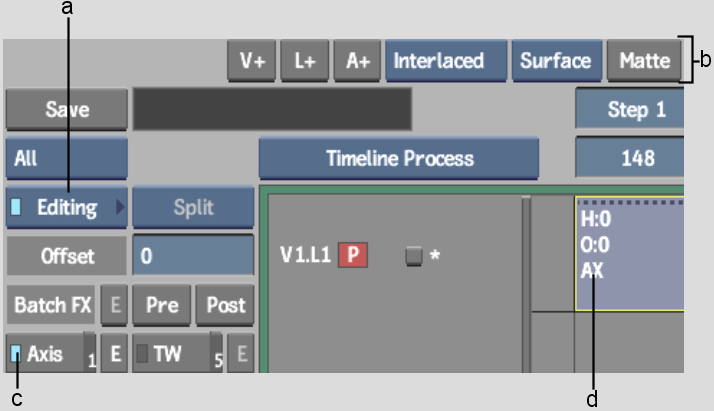This screenshot has width=714, height=411.
Task: Click the Offset numeric field showing 0
Action: tap(193, 256)
